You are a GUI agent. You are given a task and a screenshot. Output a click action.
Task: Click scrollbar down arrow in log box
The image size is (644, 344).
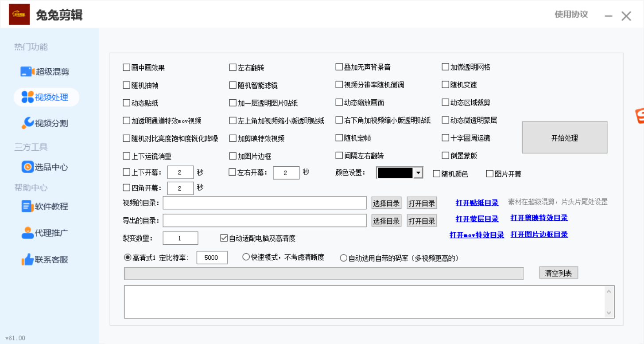pyautogui.click(x=609, y=313)
